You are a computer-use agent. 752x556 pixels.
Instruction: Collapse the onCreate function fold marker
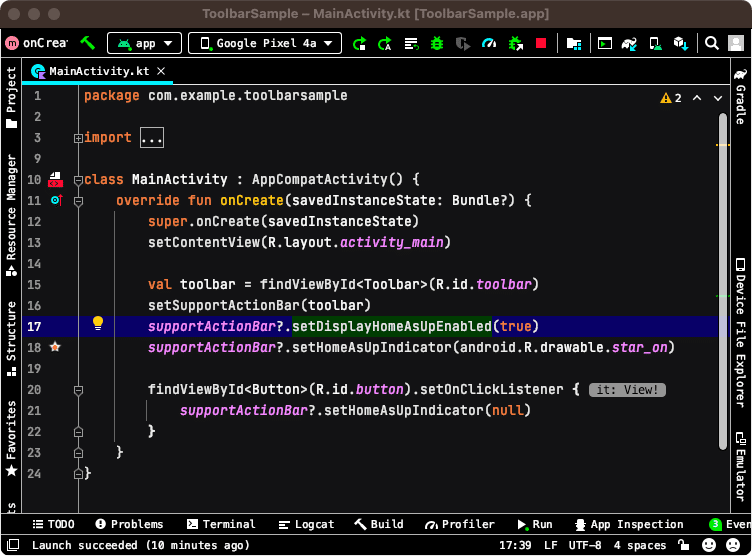[x=78, y=201]
